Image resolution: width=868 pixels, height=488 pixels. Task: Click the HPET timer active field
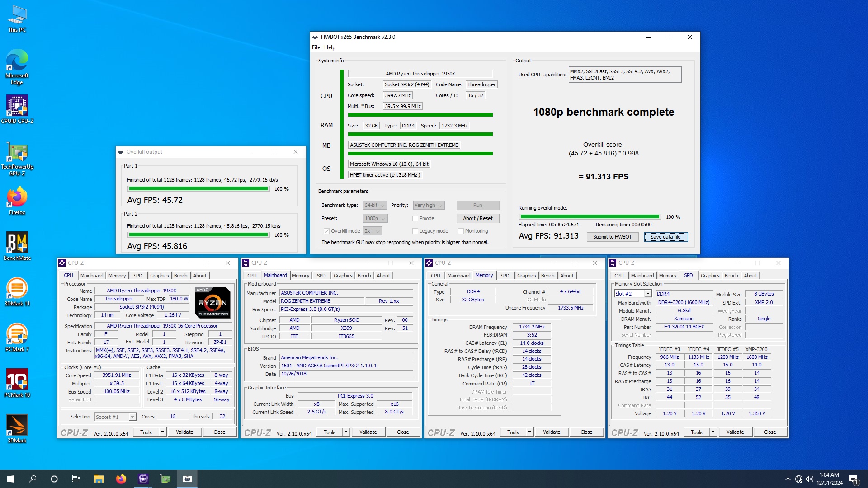[x=385, y=175]
